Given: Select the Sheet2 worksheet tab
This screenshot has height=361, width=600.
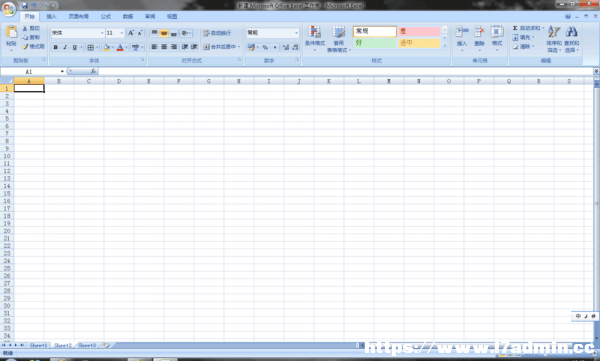Looking at the screenshot, I should tap(63, 345).
